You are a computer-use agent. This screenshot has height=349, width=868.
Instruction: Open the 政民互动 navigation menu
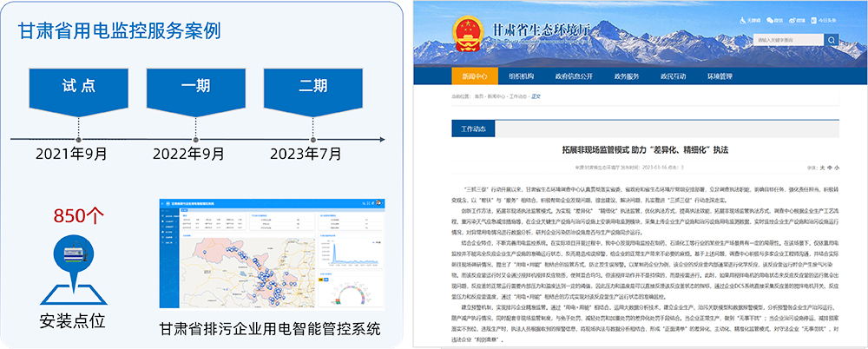[674, 76]
